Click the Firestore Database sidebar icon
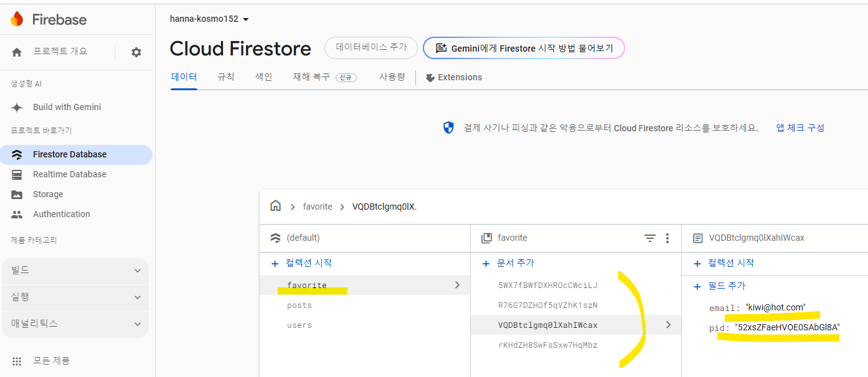Viewport: 868px width, 377px height. coord(17,154)
